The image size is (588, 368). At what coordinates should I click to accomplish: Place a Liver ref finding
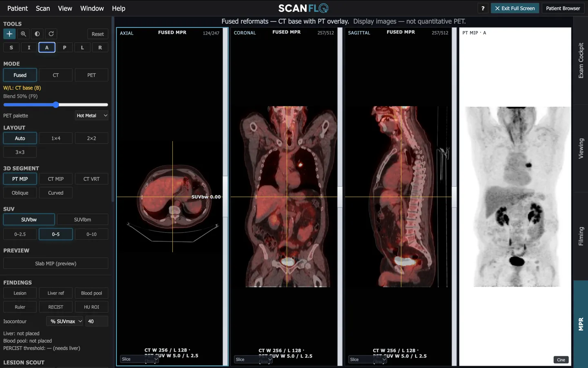coord(56,293)
